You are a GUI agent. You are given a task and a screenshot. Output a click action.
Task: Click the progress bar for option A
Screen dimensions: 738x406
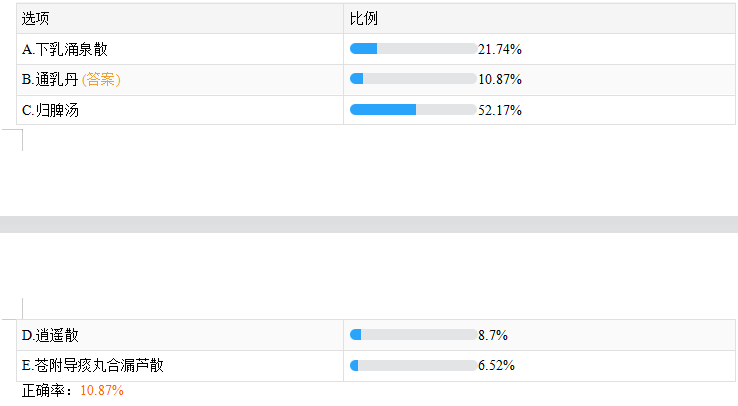coord(413,49)
